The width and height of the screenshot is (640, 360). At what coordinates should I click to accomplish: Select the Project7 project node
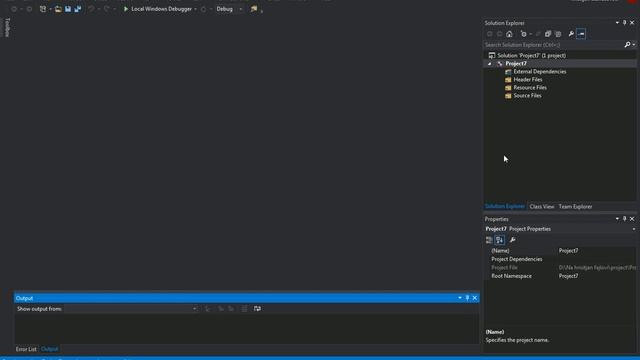(x=516, y=64)
